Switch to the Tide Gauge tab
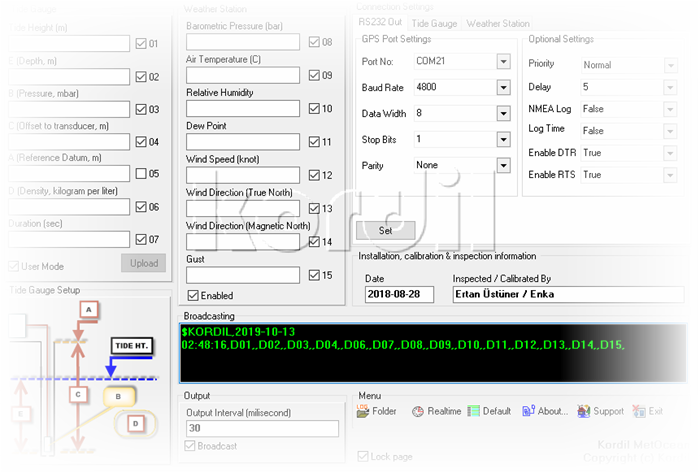Image resolution: width=700 pixels, height=473 pixels. pos(434,23)
